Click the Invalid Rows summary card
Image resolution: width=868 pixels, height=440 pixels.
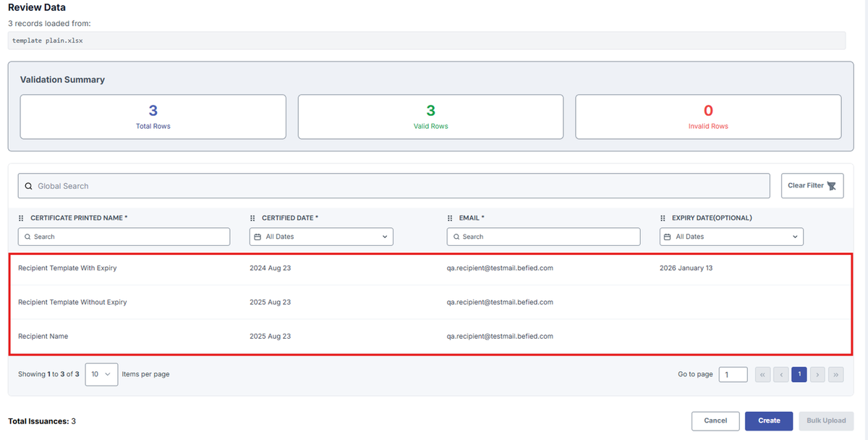coord(708,117)
